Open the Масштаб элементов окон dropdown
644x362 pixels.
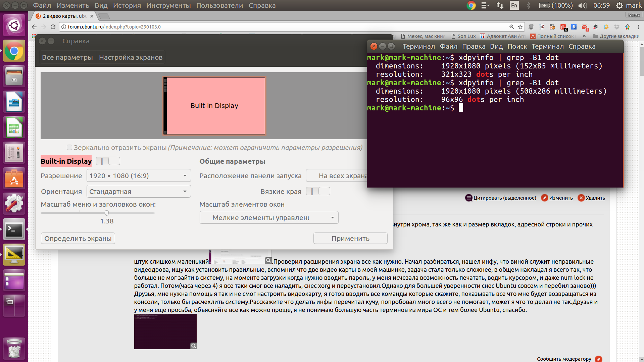pyautogui.click(x=269, y=217)
